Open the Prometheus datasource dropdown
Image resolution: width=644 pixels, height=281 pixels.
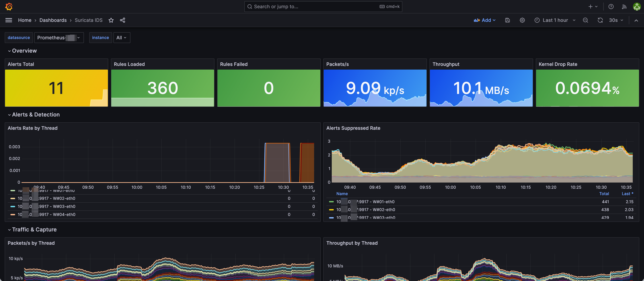59,37
